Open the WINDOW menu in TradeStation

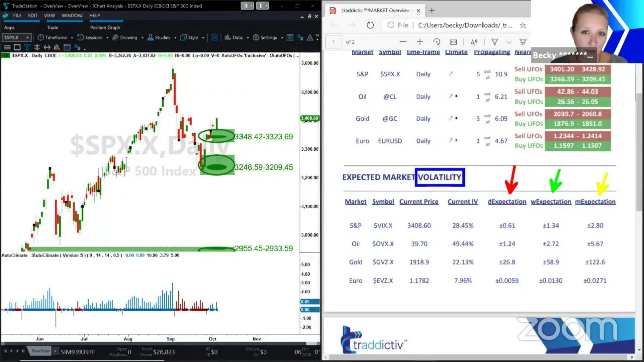pyautogui.click(x=72, y=16)
